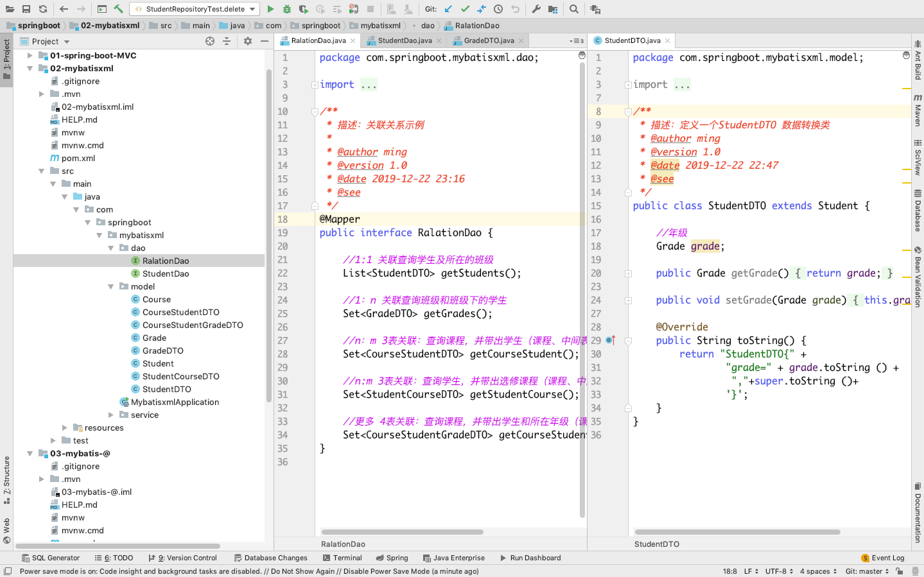Click Git: master branch in status bar
The image size is (924, 577).
tap(867, 571)
